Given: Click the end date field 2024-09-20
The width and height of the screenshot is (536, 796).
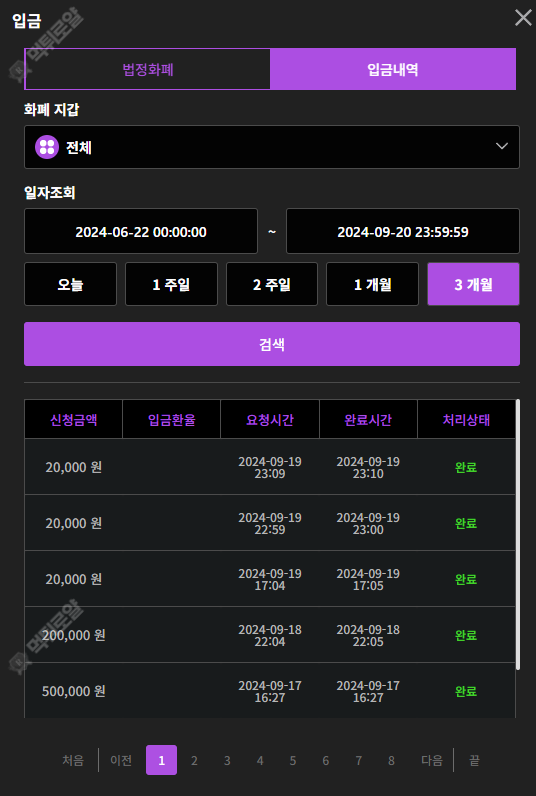Looking at the screenshot, I should (x=403, y=231).
